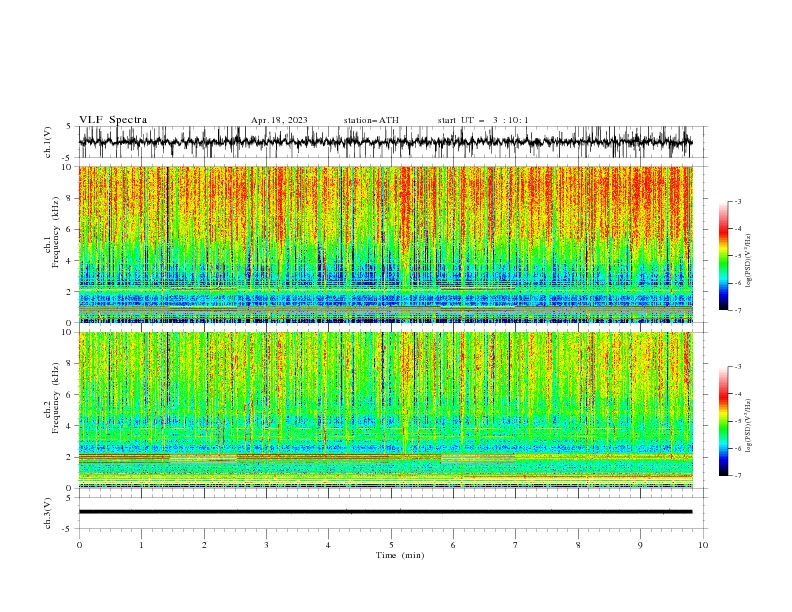Click the "4" tick on the Time axis
The image size is (792, 612).
coord(329,545)
